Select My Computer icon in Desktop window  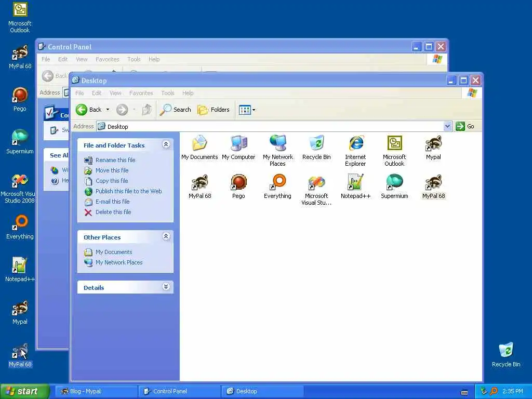(238, 147)
